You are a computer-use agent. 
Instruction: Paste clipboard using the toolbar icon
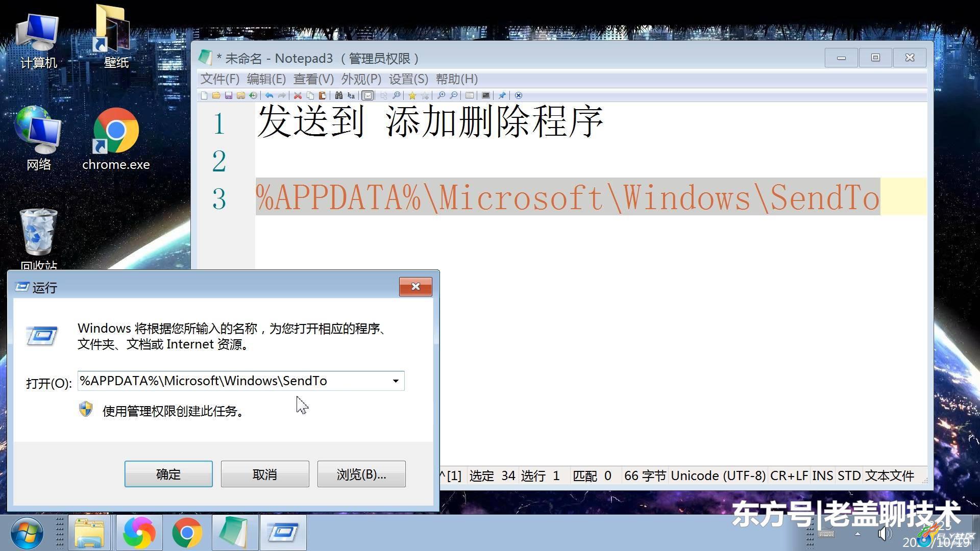[323, 95]
